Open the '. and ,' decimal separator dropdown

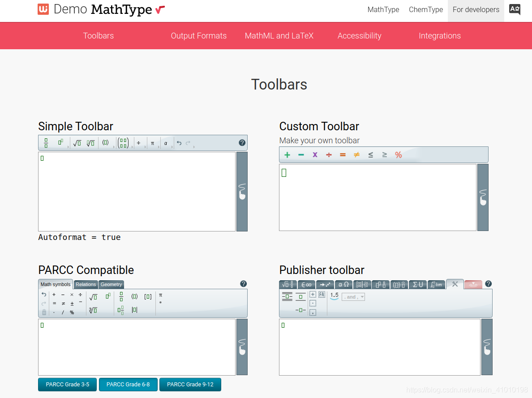[353, 297]
